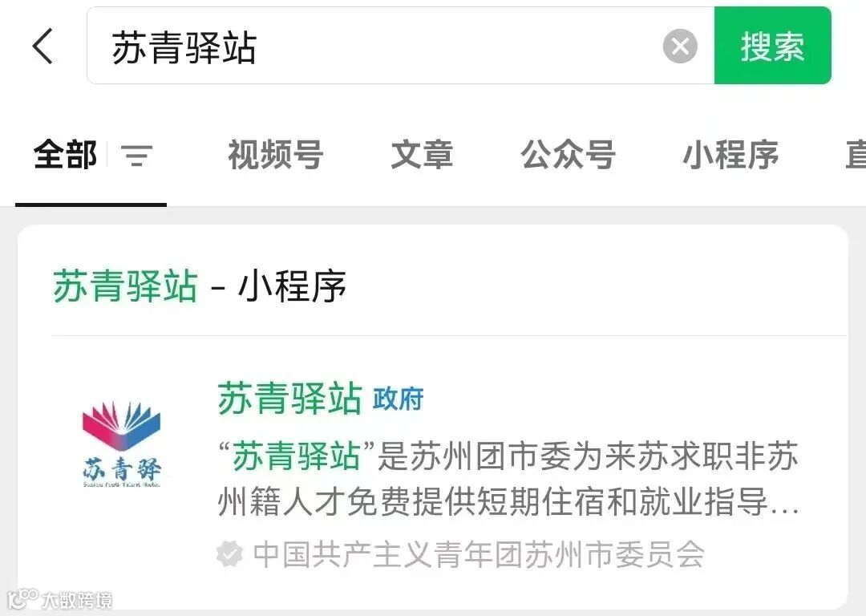Clear search text with the X icon
This screenshot has height=616, width=866.
point(680,46)
